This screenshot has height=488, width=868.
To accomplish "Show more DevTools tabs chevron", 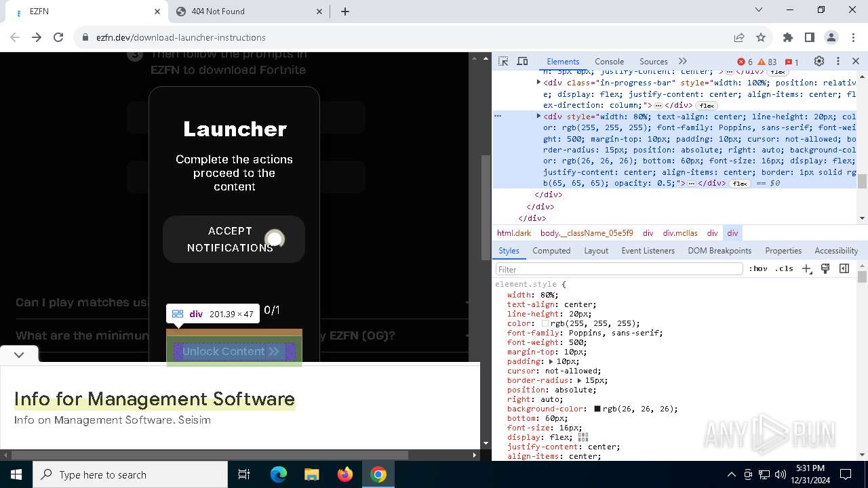I will 683,61.
